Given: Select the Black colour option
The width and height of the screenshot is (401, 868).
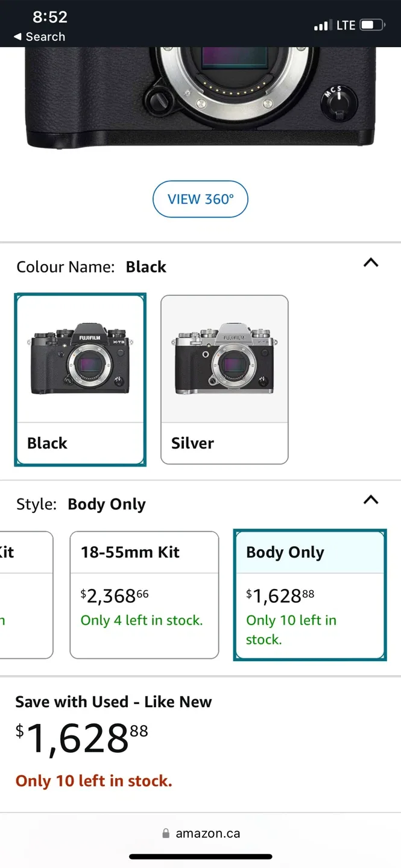Looking at the screenshot, I should coord(80,380).
